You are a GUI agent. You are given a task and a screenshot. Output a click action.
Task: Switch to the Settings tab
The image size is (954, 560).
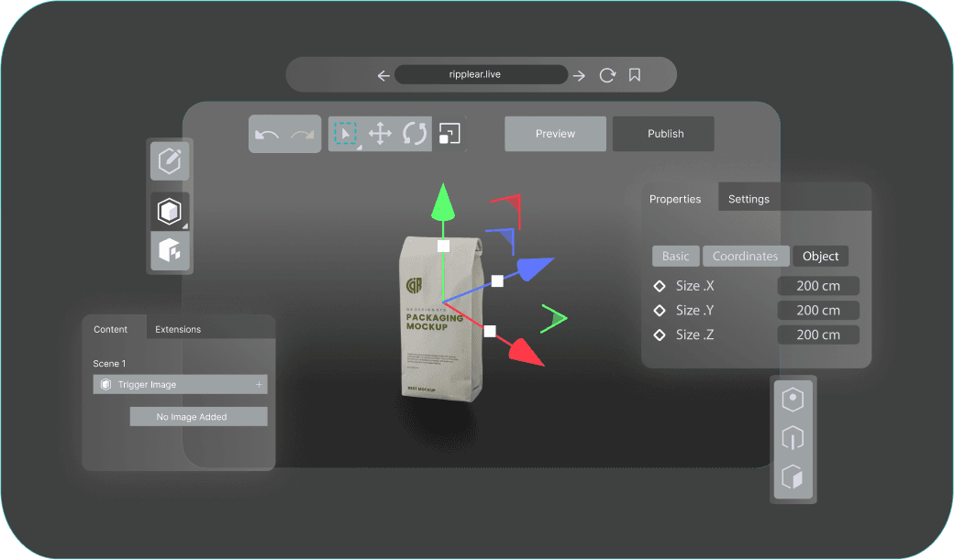point(749,199)
